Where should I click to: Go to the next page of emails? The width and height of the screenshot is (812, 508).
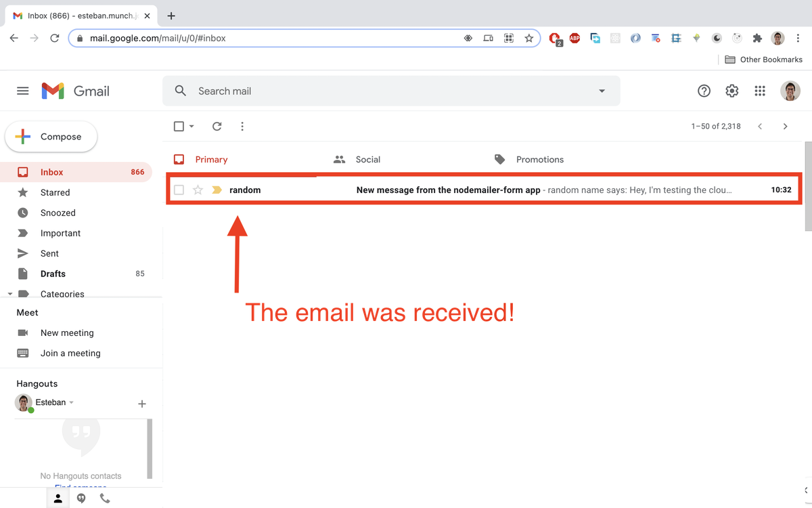click(785, 126)
